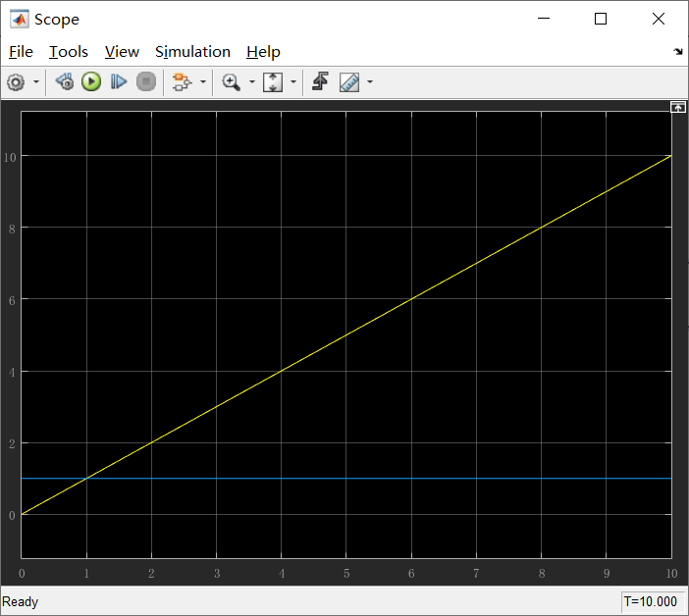Click the Highlight Simulink block icon

click(x=182, y=82)
